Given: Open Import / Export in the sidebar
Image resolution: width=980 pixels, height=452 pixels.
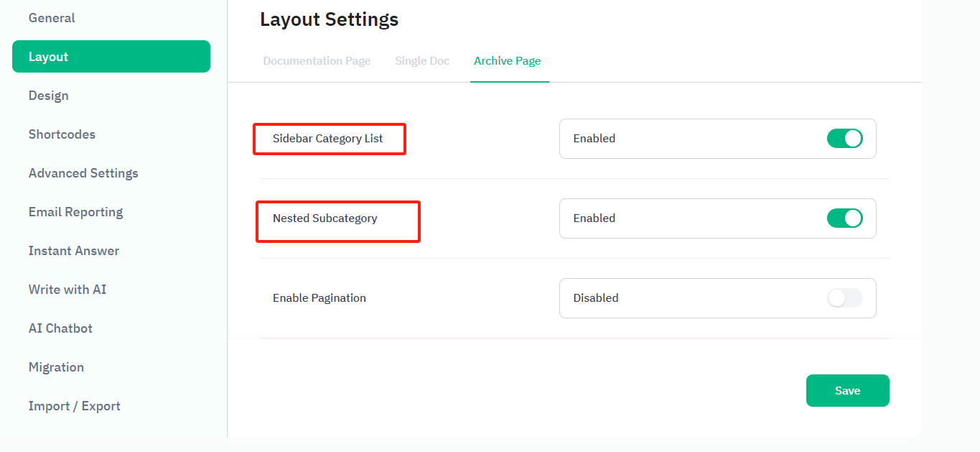Looking at the screenshot, I should [74, 406].
